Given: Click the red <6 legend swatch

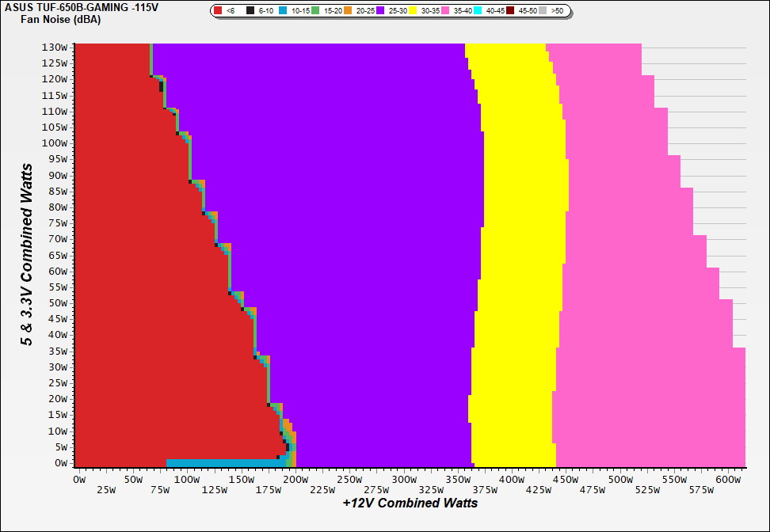Looking at the screenshot, I should pos(219,11).
